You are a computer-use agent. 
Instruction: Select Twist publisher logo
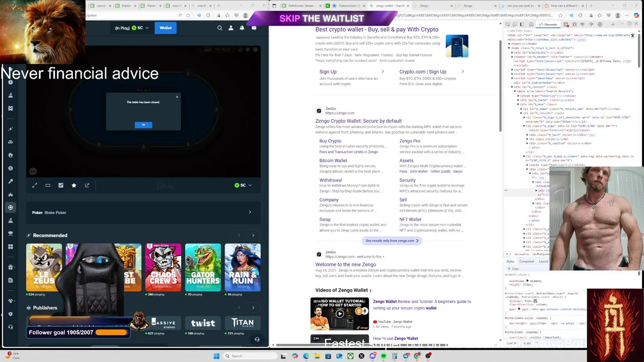click(203, 323)
